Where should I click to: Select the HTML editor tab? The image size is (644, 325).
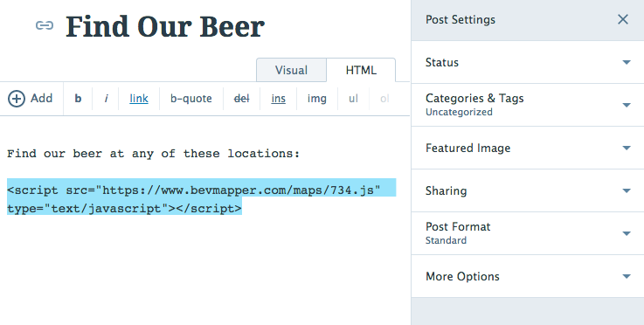click(x=361, y=70)
